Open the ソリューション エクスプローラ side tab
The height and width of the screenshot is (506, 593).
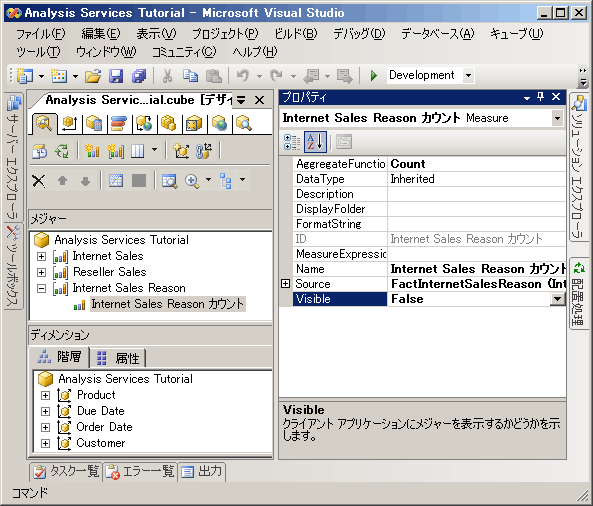coord(579,168)
